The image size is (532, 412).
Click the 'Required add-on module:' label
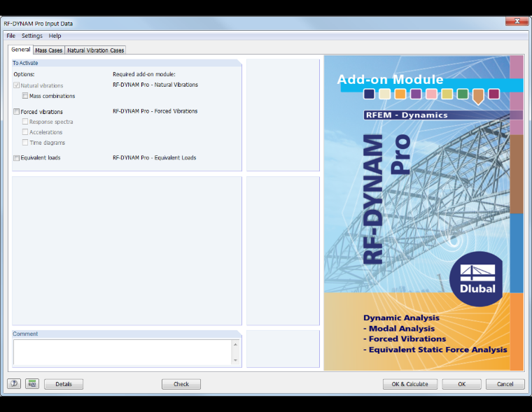coord(144,74)
